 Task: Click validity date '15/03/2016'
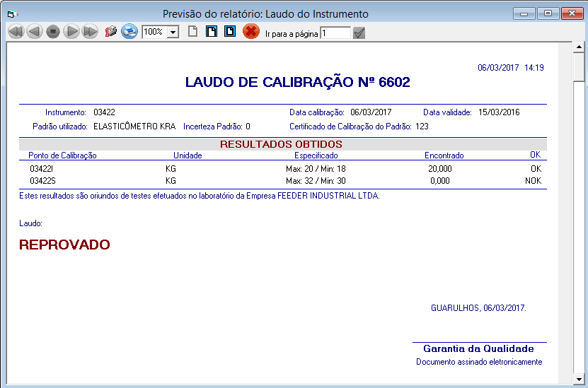[499, 112]
